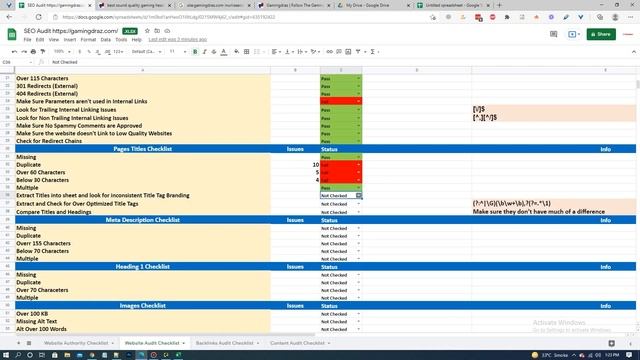Toggle strikethrough formatting
This screenshot has width=640, height=360.
[x=214, y=52]
